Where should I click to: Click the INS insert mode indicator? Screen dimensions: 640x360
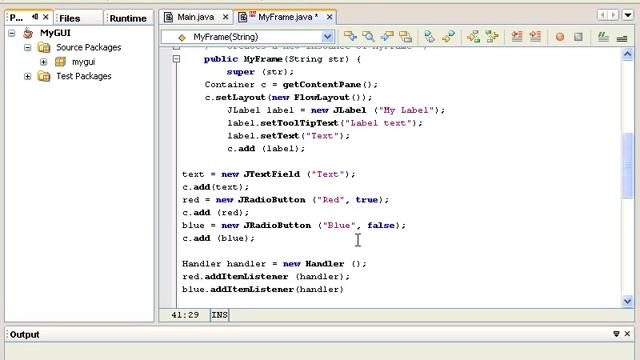(220, 315)
